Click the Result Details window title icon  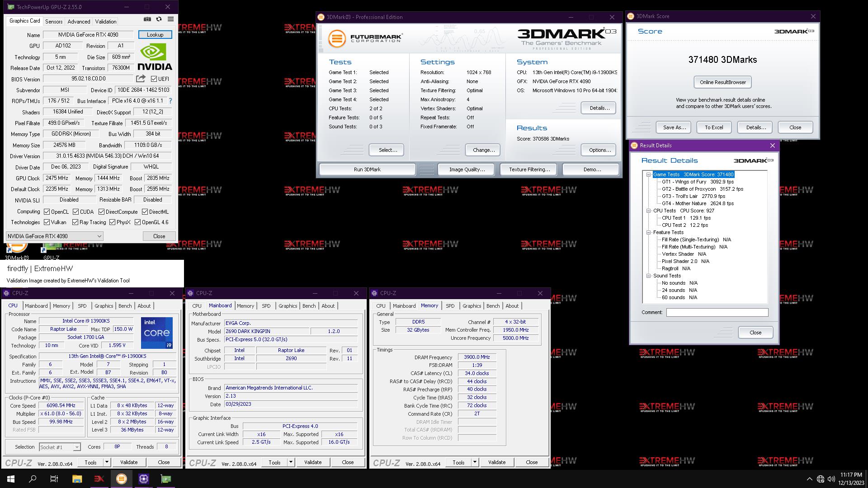coord(634,145)
